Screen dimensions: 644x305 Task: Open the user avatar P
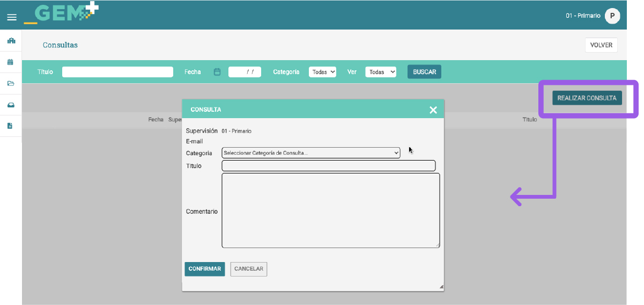tap(612, 16)
